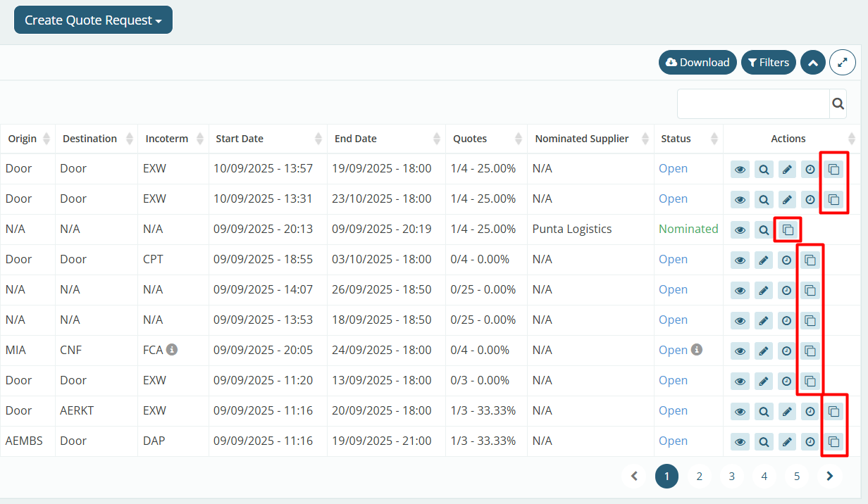Open the Filters panel
This screenshot has height=504, width=868.
tap(768, 63)
